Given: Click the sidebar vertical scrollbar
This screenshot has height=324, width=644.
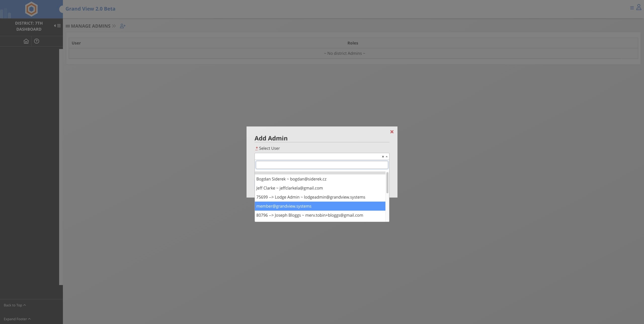Looking at the screenshot, I should tap(61, 167).
